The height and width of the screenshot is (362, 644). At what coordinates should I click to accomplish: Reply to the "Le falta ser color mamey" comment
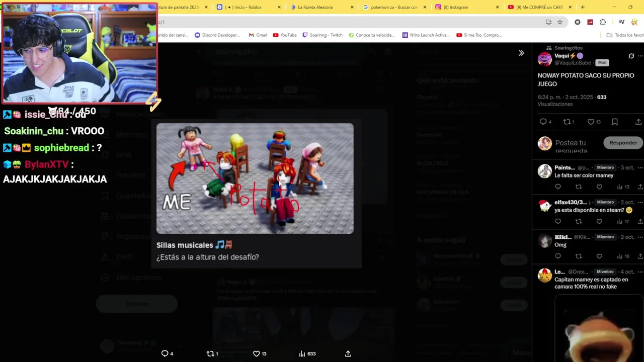pyautogui.click(x=558, y=187)
